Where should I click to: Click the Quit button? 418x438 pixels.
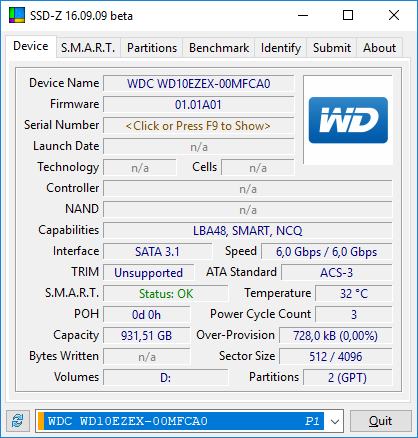[x=380, y=421]
